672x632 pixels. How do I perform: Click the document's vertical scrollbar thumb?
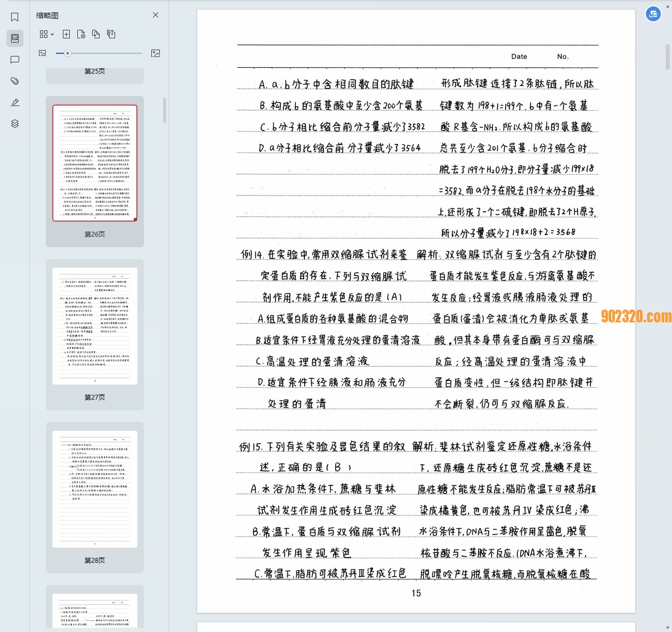click(x=668, y=58)
